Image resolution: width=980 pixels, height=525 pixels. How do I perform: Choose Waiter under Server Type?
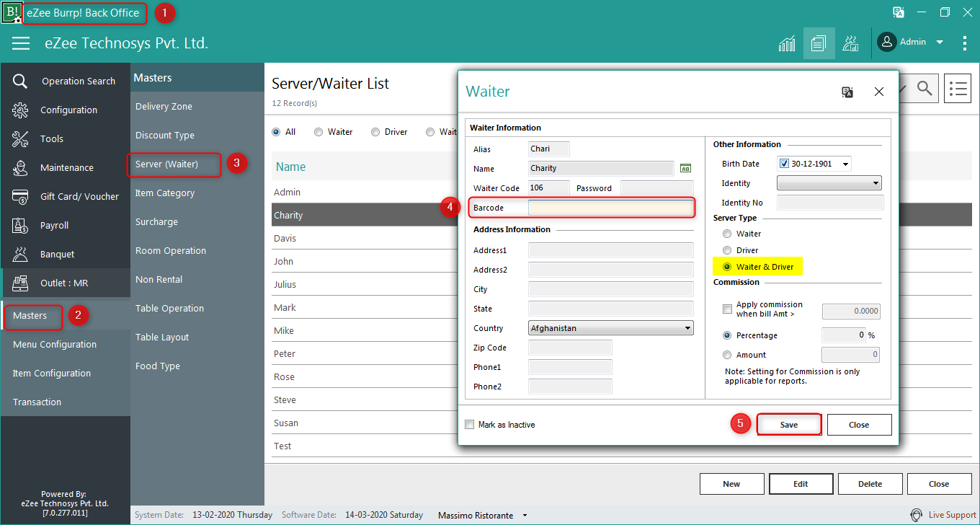[727, 234]
